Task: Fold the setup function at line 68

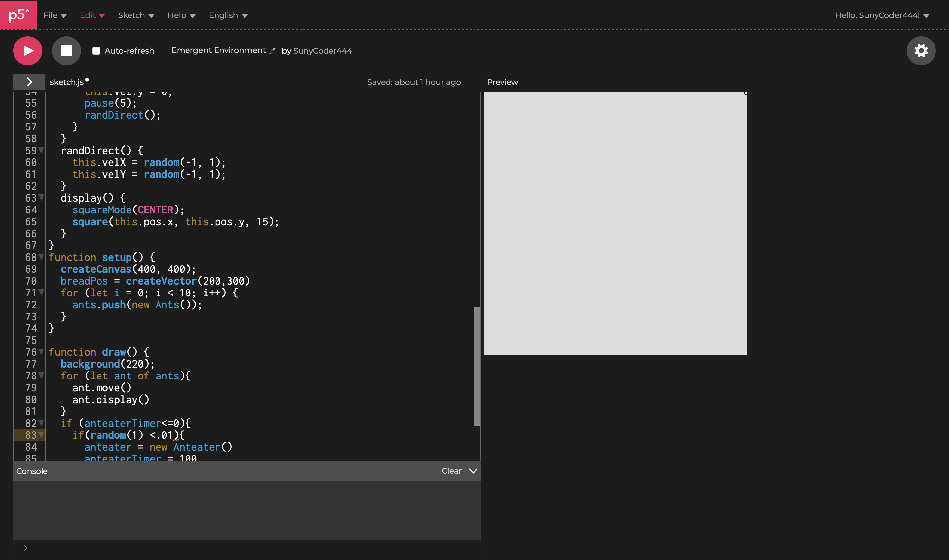Action: coord(41,257)
